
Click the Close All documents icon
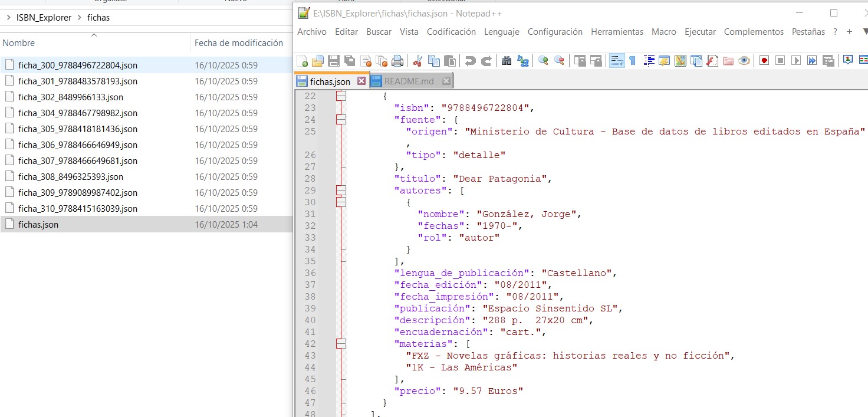(382, 60)
